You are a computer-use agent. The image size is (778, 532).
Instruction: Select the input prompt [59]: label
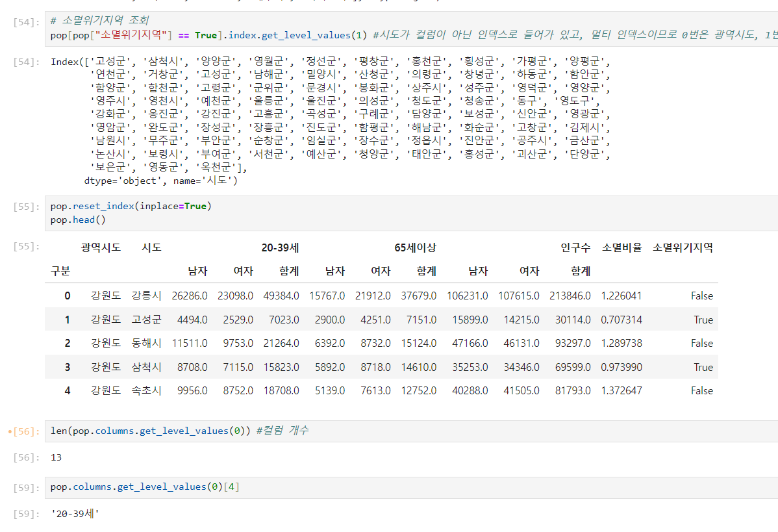tap(27, 488)
